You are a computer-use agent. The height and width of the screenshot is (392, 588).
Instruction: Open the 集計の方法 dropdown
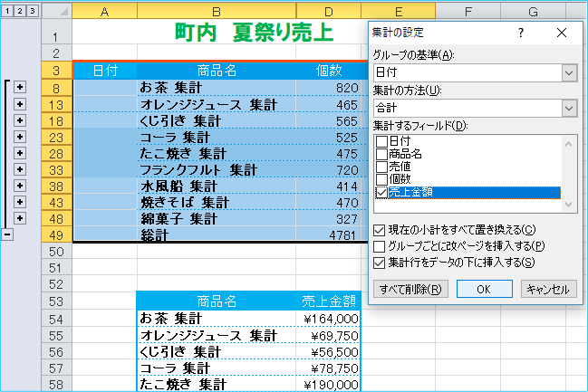point(569,110)
